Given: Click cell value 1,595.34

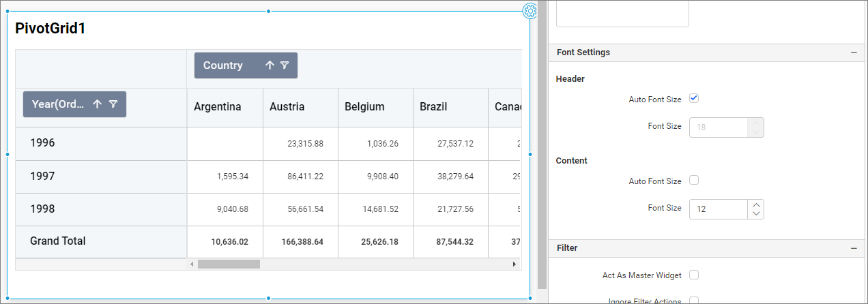Looking at the screenshot, I should pyautogui.click(x=233, y=177).
